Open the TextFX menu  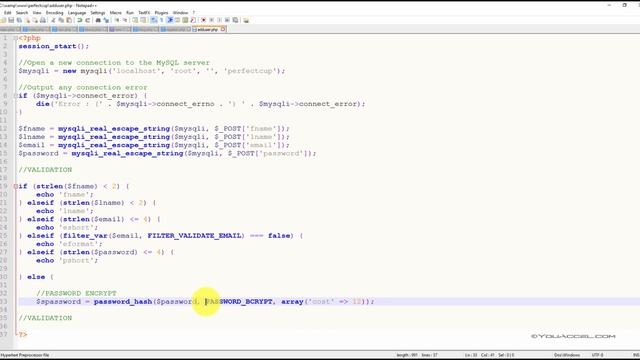point(144,13)
